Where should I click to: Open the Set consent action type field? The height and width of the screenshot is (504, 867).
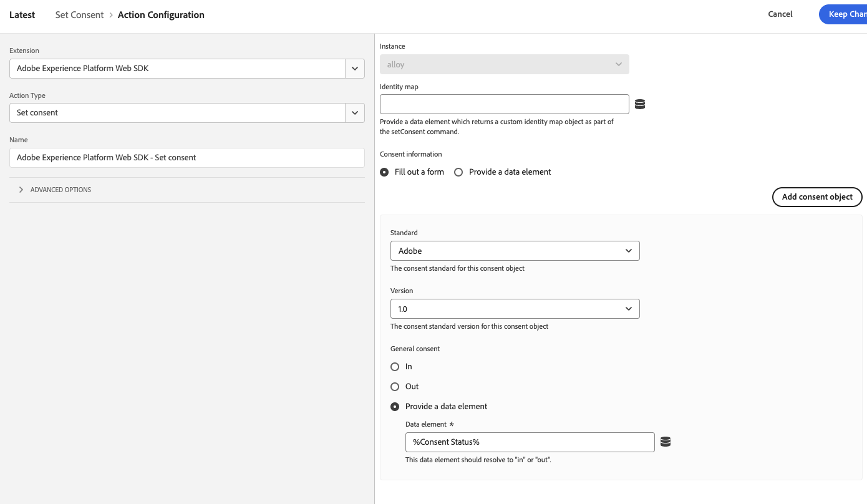(x=178, y=113)
